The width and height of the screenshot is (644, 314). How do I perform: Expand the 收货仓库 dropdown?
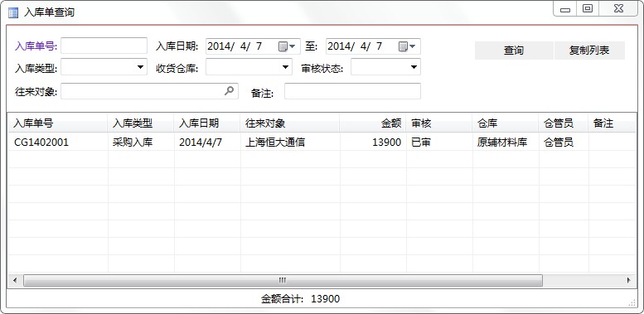coord(285,67)
